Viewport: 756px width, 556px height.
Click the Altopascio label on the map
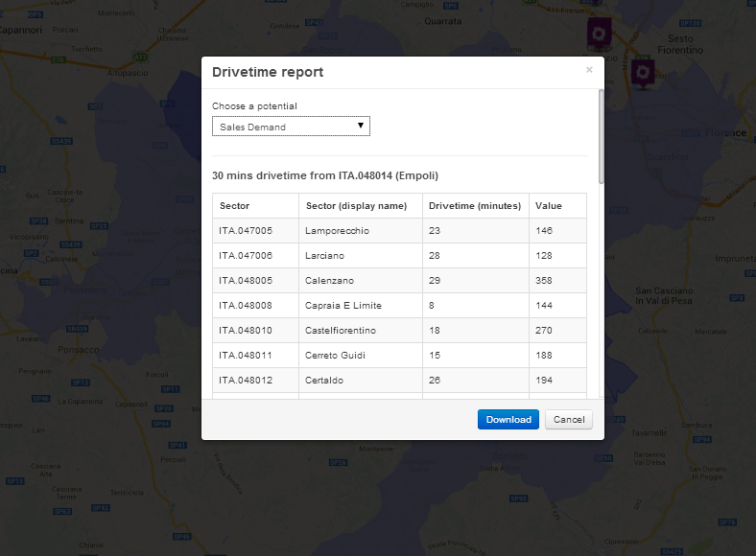tap(128, 73)
